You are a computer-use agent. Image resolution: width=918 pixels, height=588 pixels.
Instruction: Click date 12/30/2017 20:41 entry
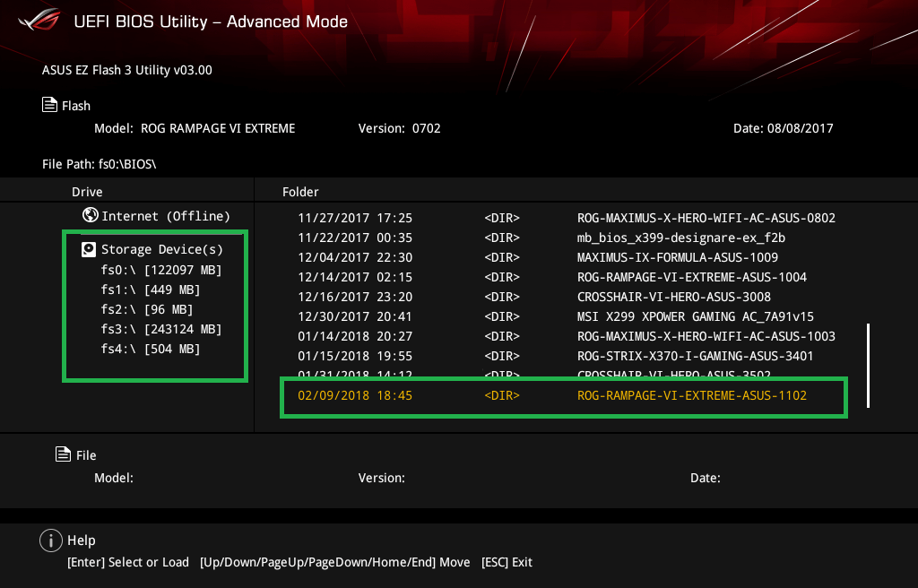click(x=355, y=316)
